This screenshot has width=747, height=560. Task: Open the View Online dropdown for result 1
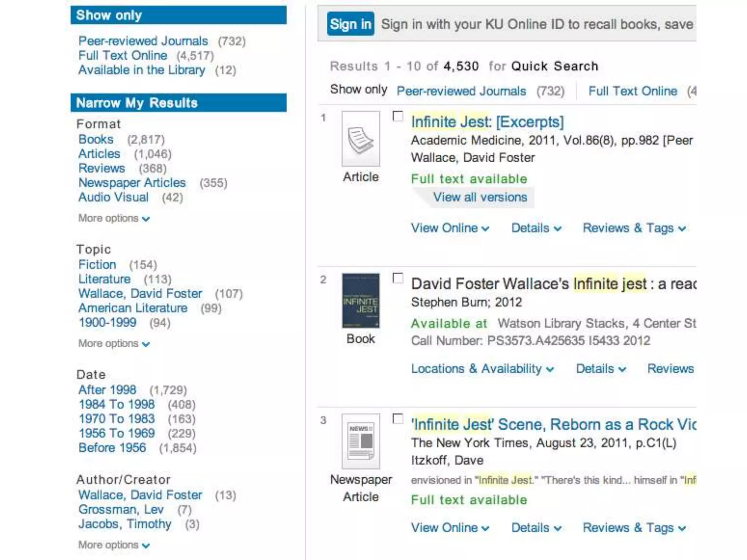tap(450, 228)
